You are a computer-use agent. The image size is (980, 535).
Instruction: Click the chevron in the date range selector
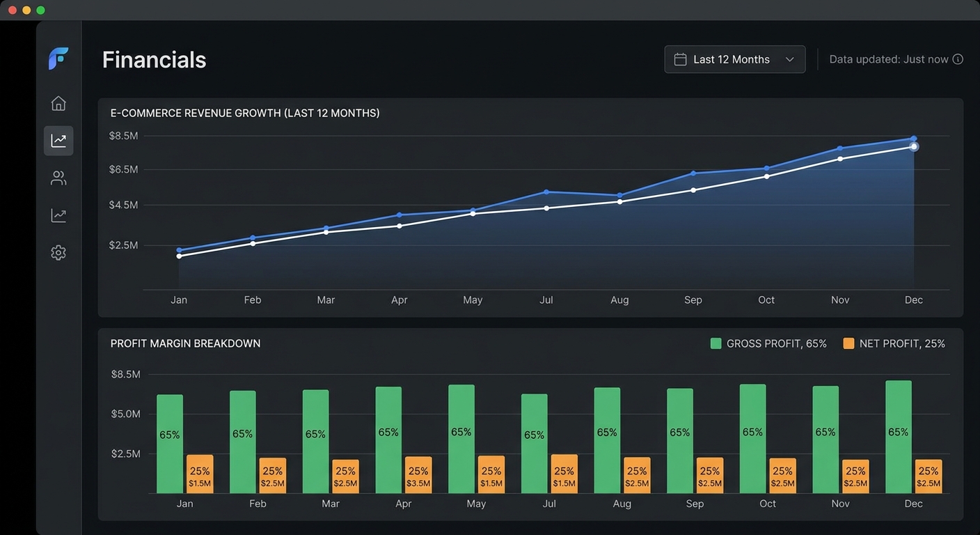[x=789, y=59]
